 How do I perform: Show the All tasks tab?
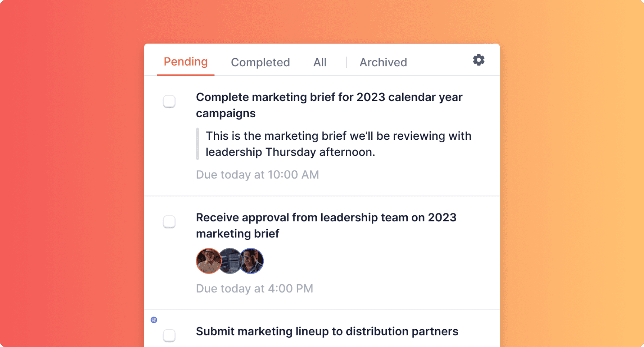coord(320,62)
